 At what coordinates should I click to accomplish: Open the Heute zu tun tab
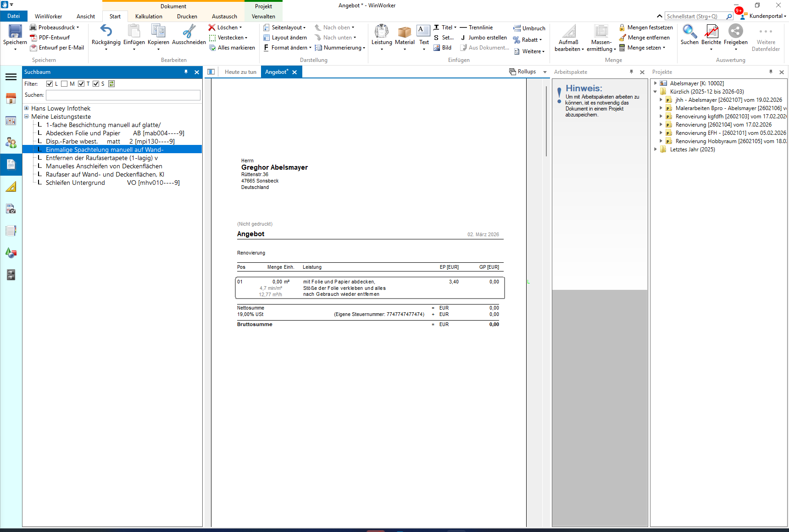(x=240, y=72)
